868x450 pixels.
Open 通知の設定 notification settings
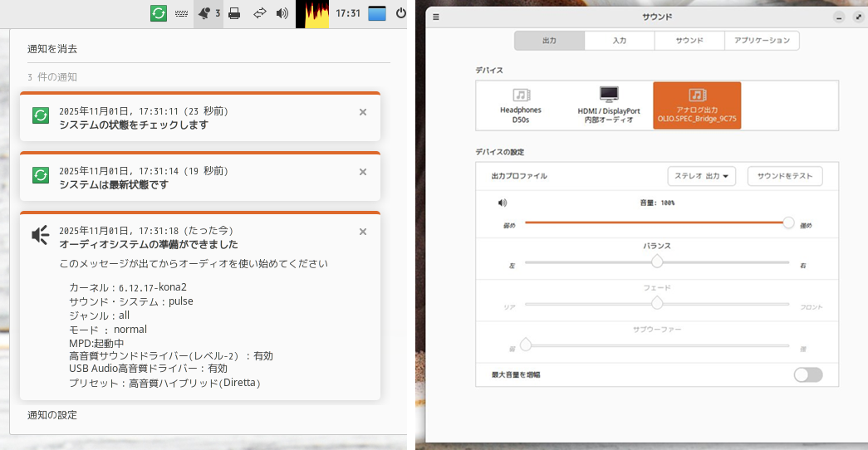tap(52, 415)
